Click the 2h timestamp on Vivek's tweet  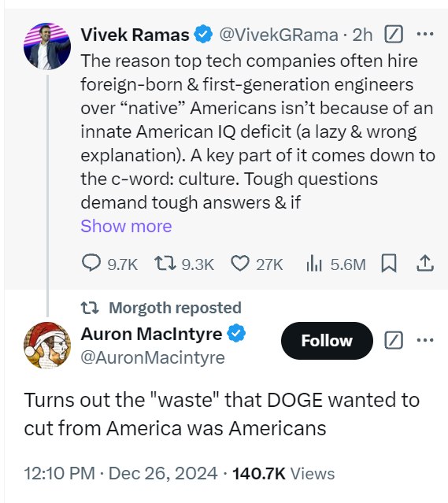click(x=362, y=35)
